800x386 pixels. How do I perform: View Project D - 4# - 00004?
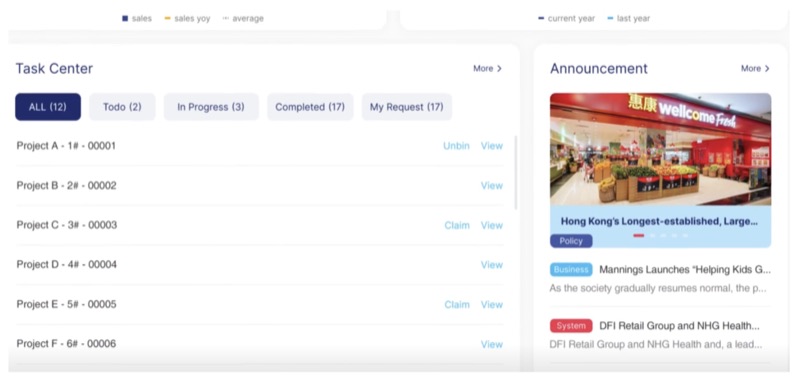[x=492, y=265]
